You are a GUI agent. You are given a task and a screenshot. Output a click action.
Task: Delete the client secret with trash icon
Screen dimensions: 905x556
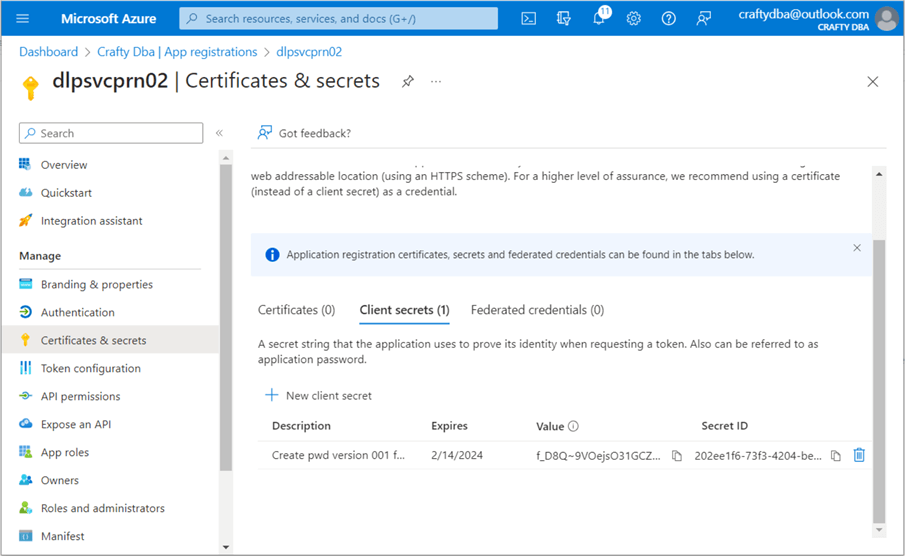tap(859, 455)
